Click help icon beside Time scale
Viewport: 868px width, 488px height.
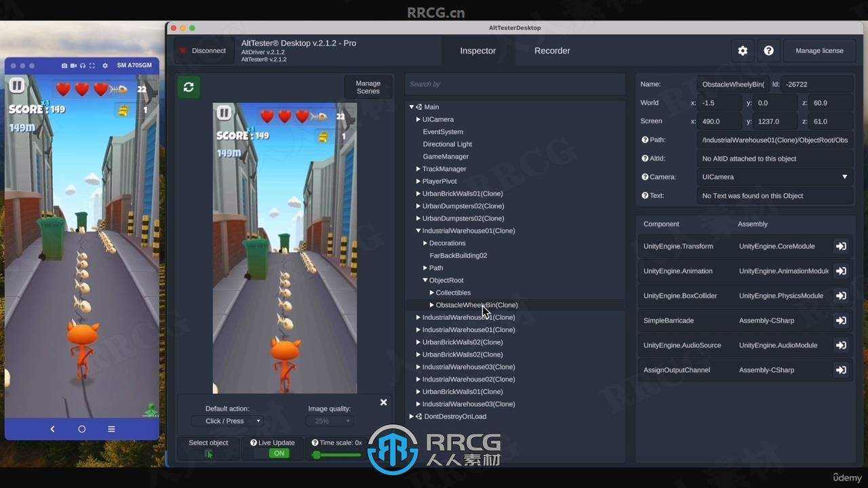pyautogui.click(x=315, y=443)
